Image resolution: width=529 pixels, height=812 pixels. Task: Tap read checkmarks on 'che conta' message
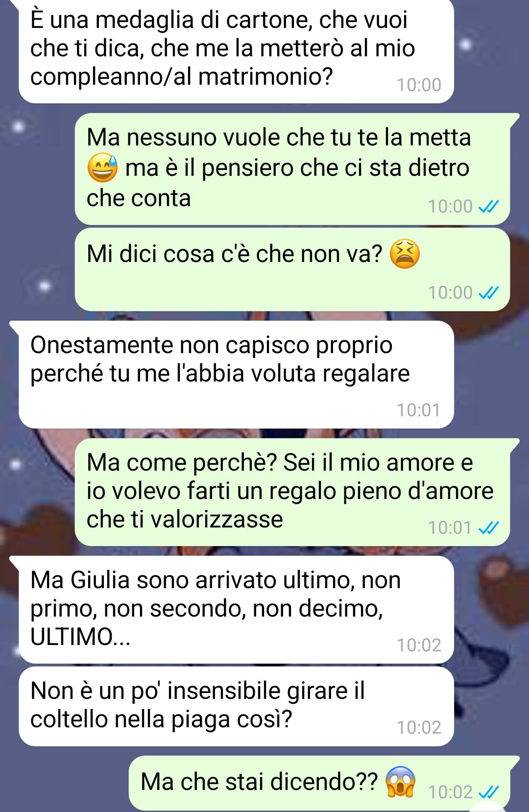click(x=488, y=207)
